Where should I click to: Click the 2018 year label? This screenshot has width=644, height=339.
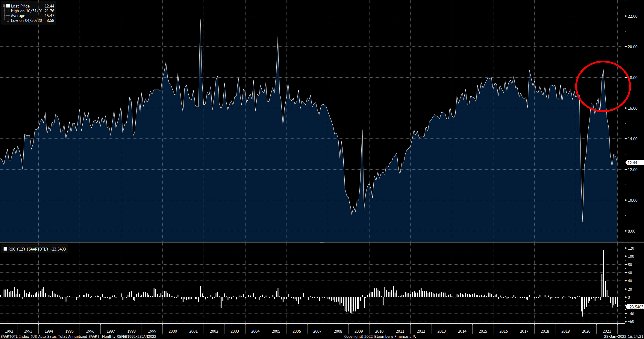tap(545, 331)
